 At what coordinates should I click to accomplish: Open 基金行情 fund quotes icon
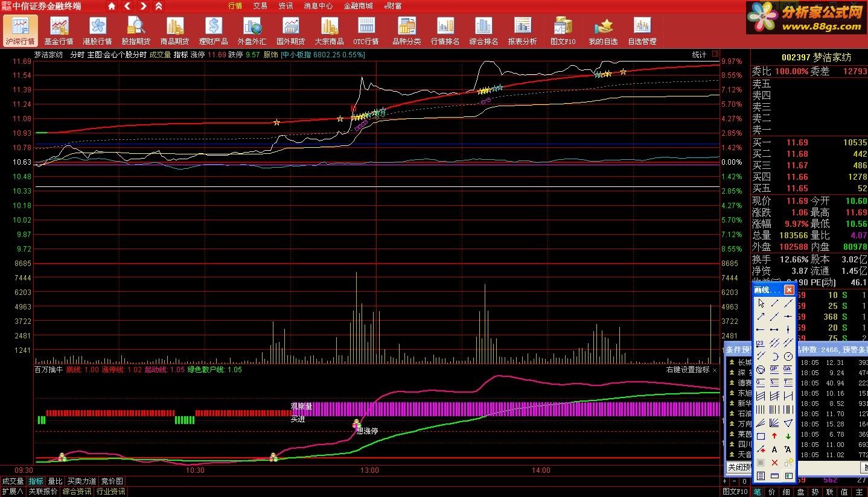coord(59,30)
